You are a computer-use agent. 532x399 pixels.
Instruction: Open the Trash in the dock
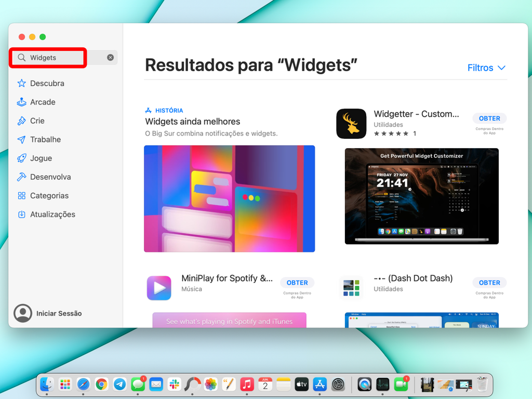[482, 384]
